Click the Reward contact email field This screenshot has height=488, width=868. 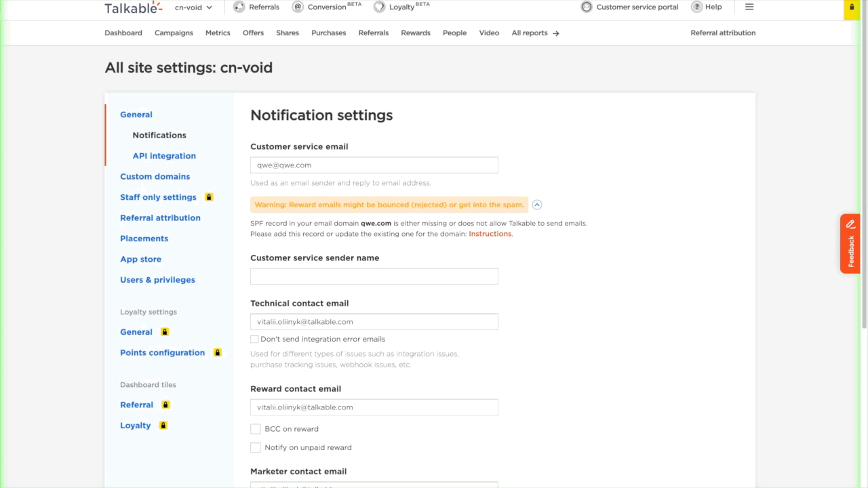(374, 407)
